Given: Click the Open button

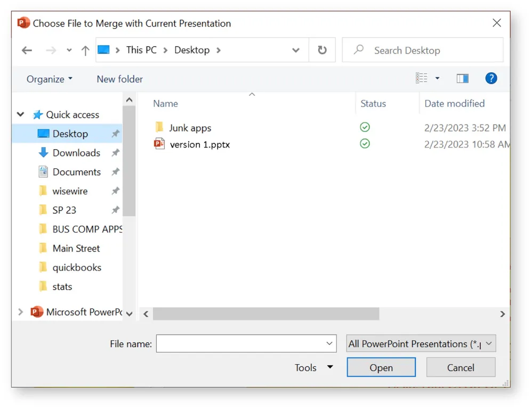Looking at the screenshot, I should 381,367.
